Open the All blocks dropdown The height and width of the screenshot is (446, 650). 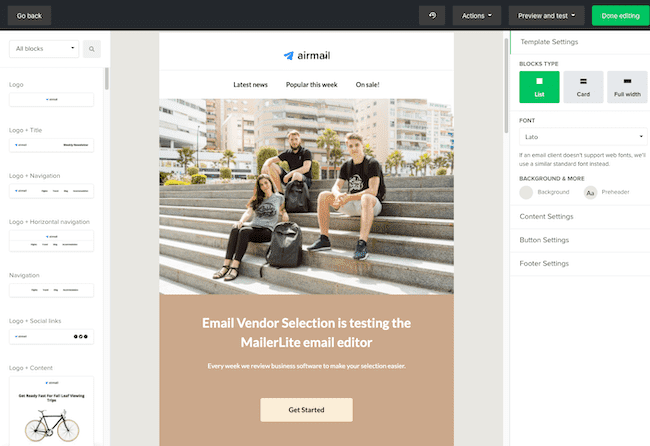(x=44, y=49)
